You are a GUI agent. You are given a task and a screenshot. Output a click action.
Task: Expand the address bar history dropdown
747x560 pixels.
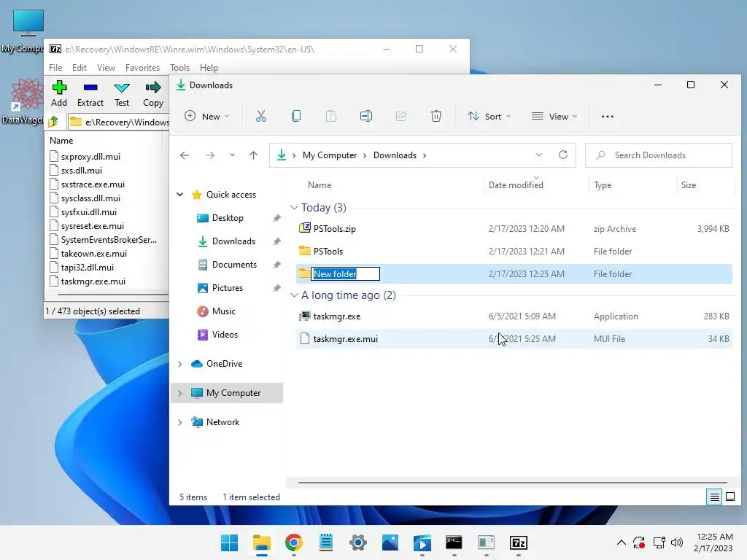tap(539, 155)
